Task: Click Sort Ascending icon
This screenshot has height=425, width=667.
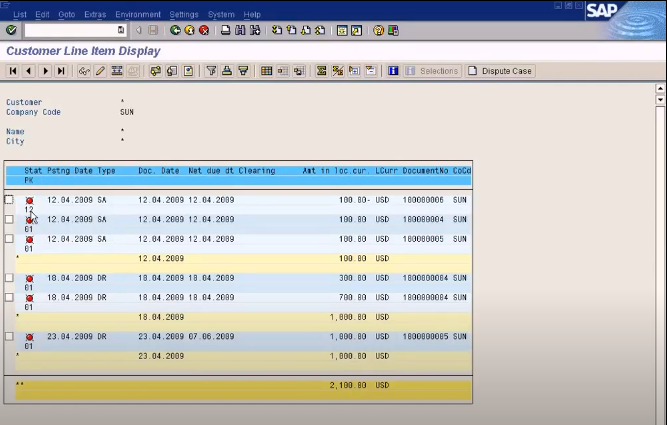Action: 227,71
